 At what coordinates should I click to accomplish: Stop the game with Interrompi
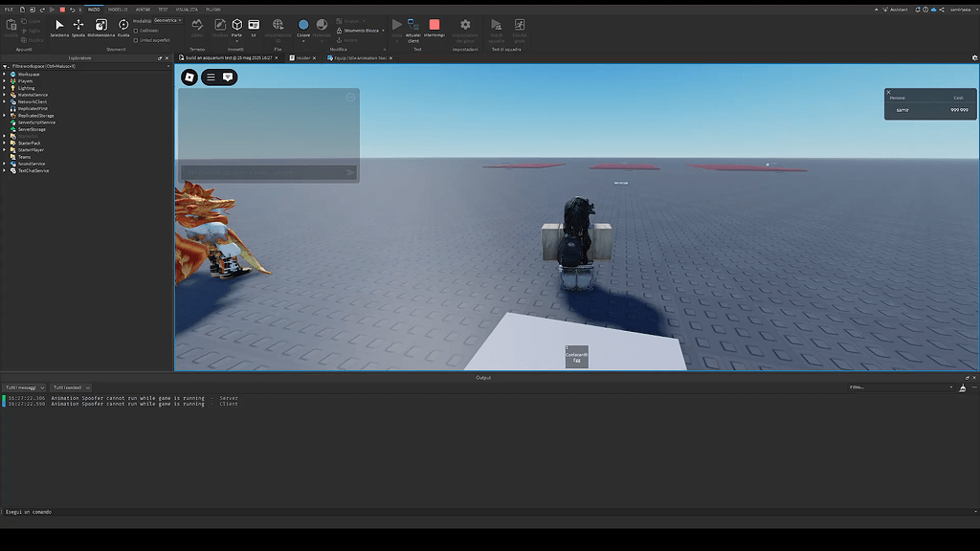[435, 26]
